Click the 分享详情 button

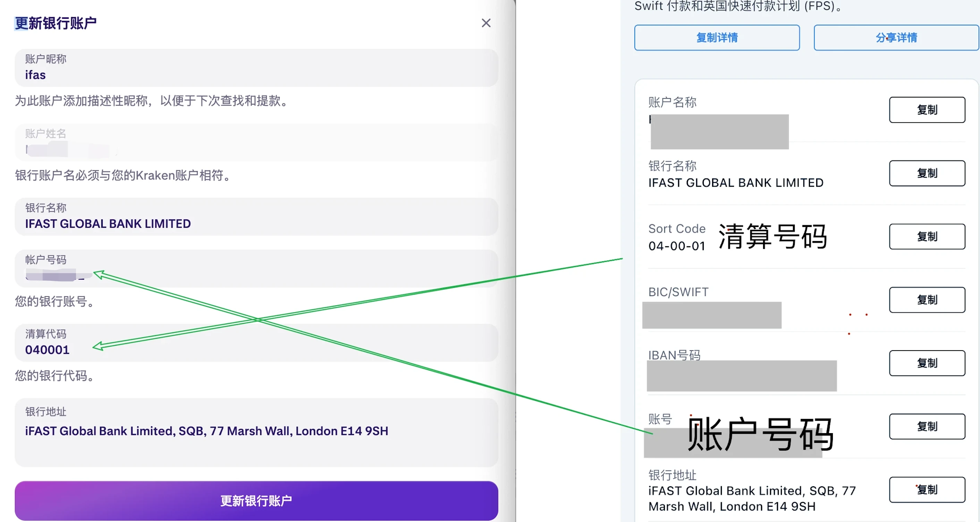point(896,38)
